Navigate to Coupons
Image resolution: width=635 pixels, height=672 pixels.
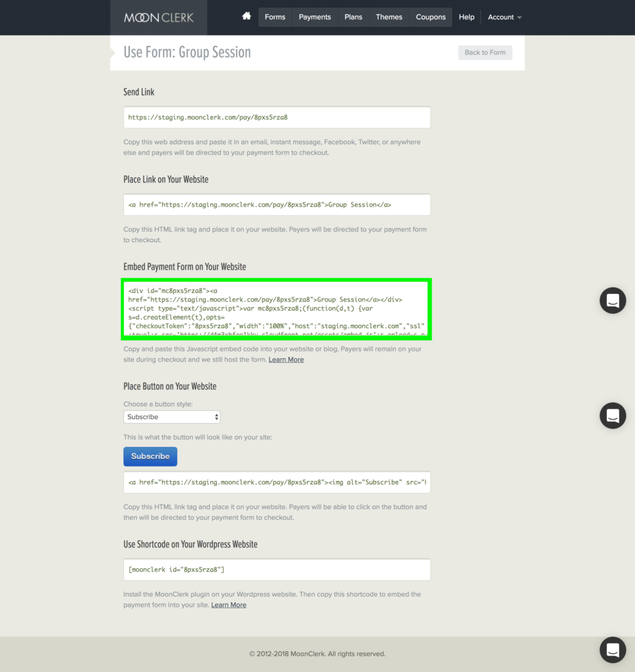(430, 17)
